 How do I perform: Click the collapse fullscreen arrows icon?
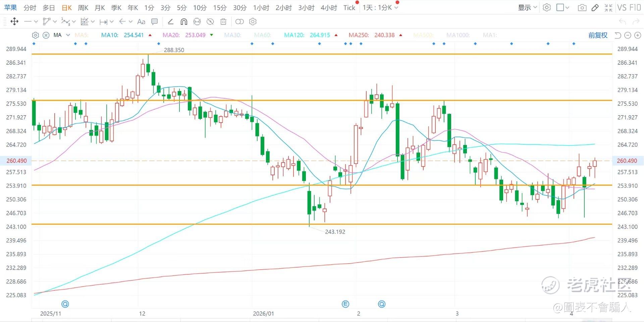pos(608,7)
